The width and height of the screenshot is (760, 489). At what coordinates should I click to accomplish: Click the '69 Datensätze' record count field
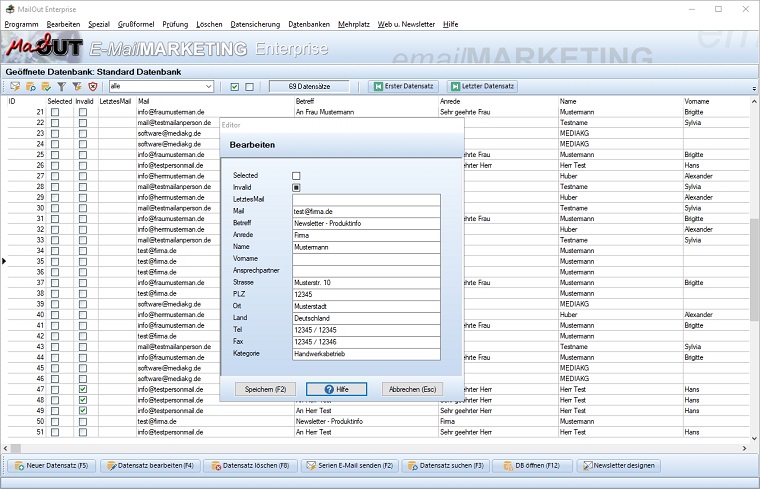coord(309,86)
